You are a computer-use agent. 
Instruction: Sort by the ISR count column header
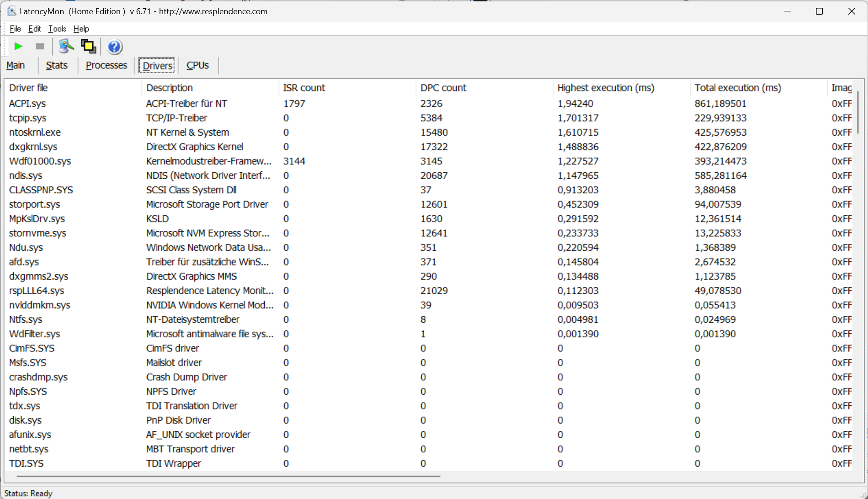[347, 88]
